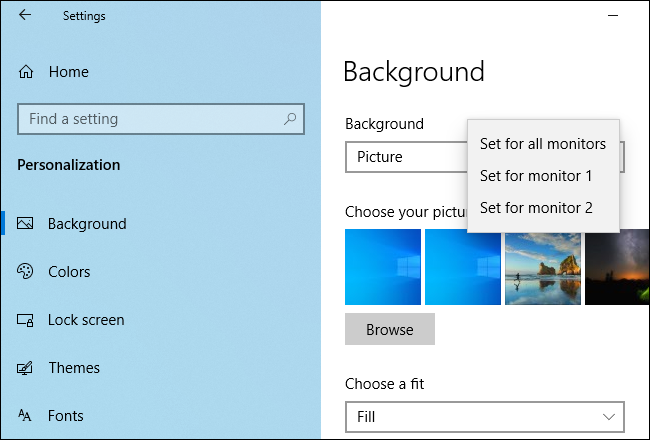Select the night sky wallpaper thumbnail
650x440 pixels.
coord(616,267)
